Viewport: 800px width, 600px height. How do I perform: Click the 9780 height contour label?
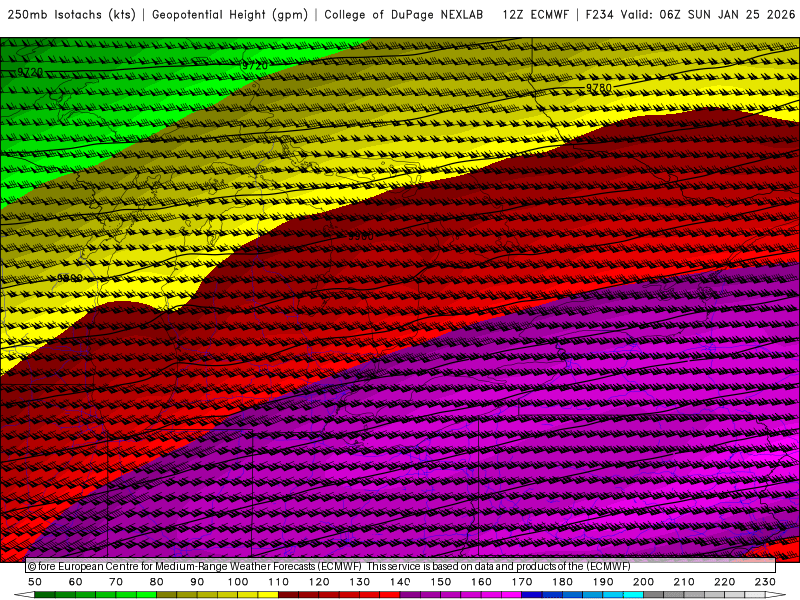598,88
